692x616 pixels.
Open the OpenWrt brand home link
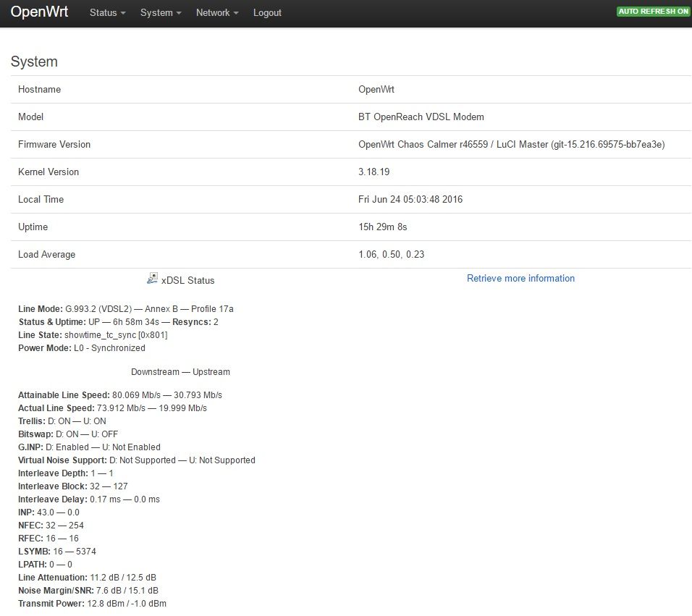(x=39, y=12)
